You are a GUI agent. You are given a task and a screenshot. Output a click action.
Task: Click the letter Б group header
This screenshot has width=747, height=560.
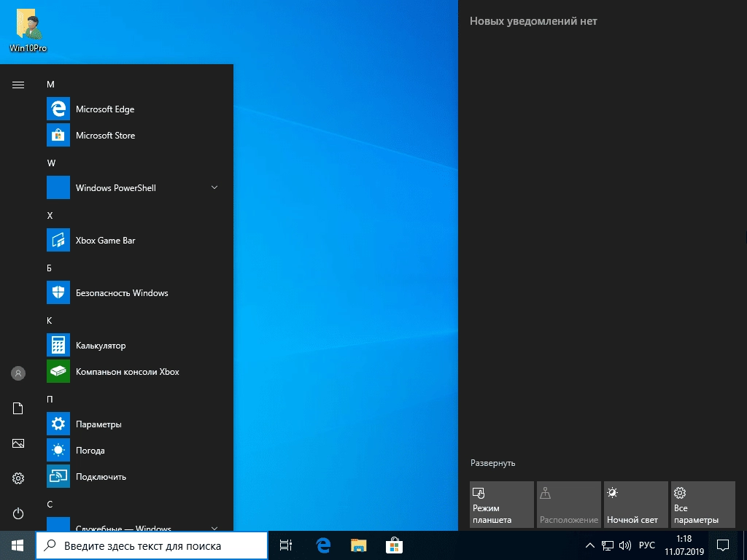49,268
